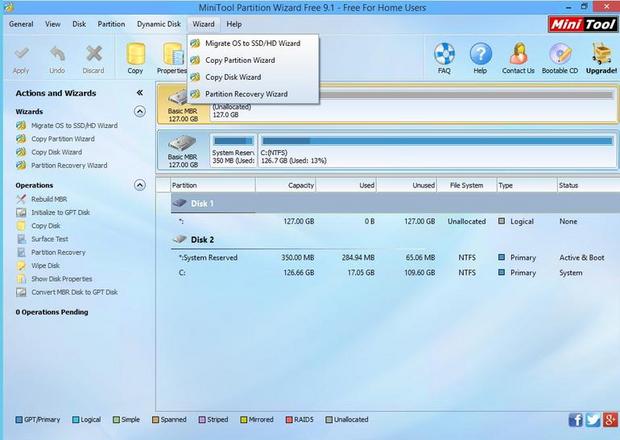Click the Bootable CD icon
This screenshot has height=440, width=620.
pyautogui.click(x=560, y=57)
